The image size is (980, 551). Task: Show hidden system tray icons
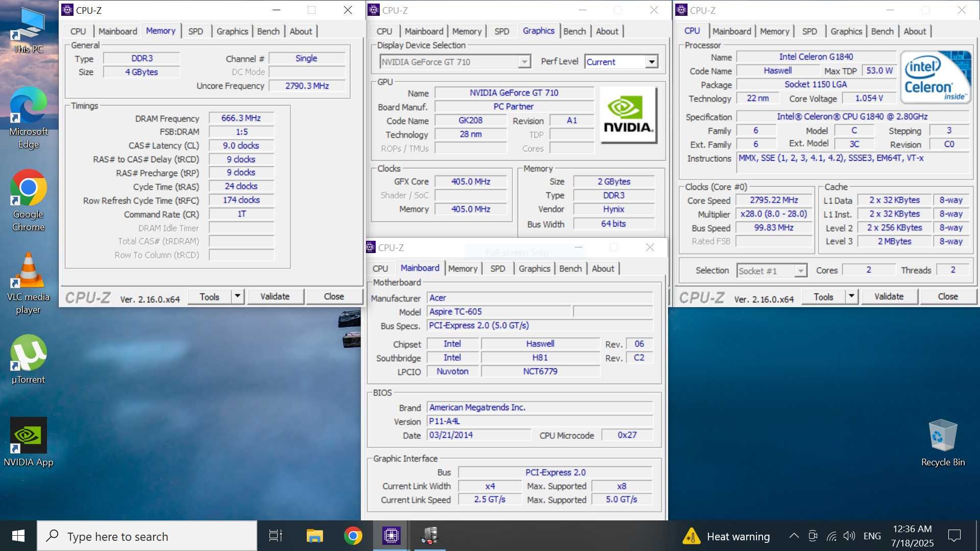coord(794,536)
